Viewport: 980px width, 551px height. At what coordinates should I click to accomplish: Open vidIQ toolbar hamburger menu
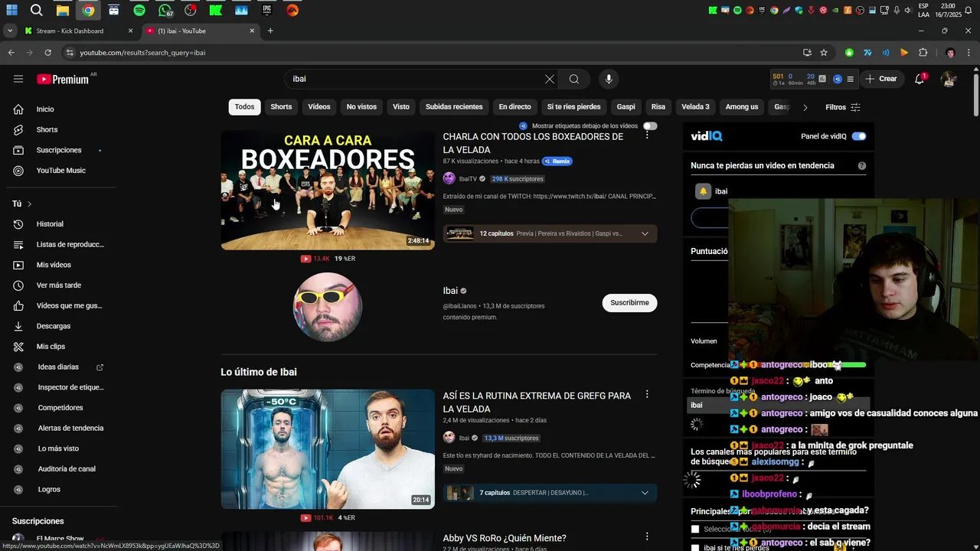(850, 79)
